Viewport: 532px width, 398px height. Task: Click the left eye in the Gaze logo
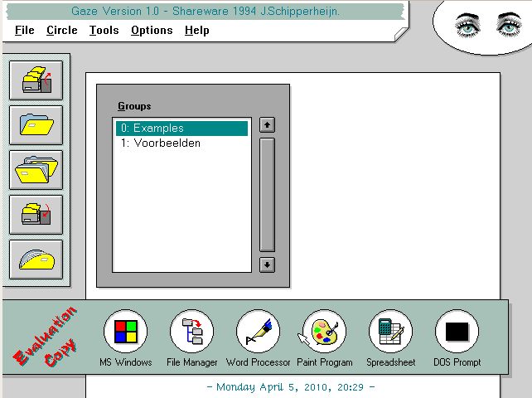467,25
